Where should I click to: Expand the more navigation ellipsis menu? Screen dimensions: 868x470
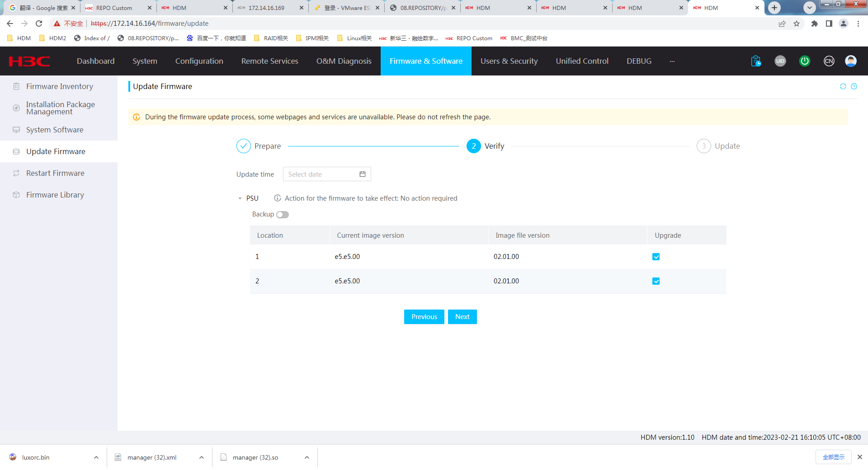coord(672,61)
